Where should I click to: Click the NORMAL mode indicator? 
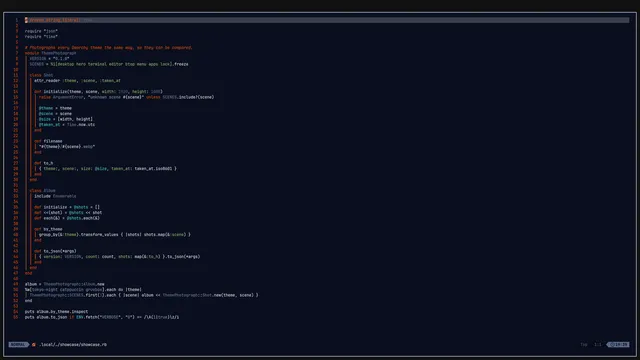(x=18, y=344)
